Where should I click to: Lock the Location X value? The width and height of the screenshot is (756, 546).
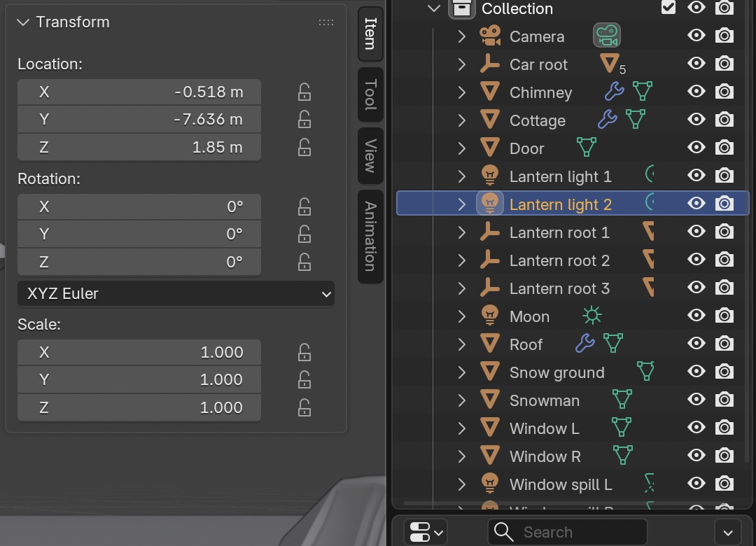pos(304,92)
